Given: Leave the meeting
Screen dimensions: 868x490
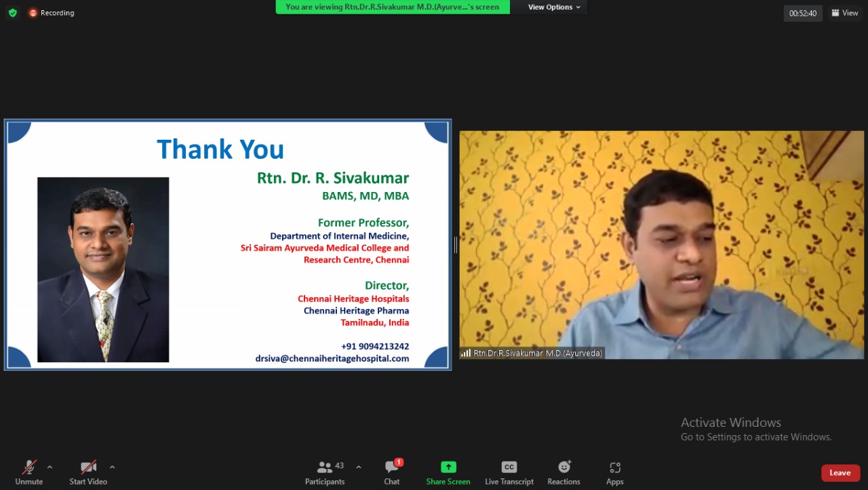Looking at the screenshot, I should point(840,473).
